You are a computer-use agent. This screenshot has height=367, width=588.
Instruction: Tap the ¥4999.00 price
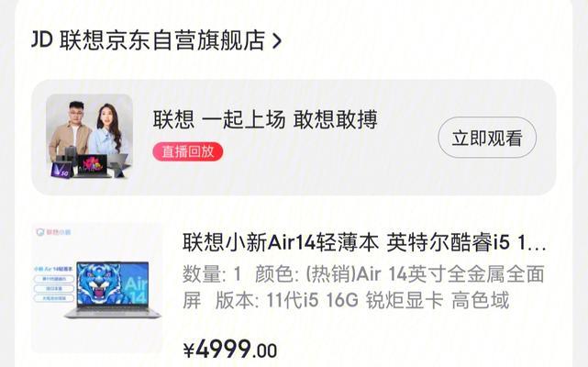pos(230,349)
